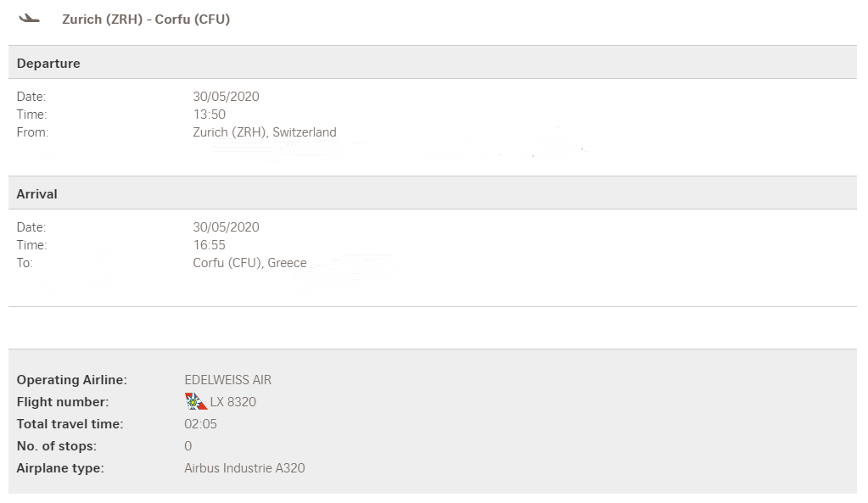The image size is (868, 503).
Task: Select the EDELWEISS AIR airline name
Action: 227,380
